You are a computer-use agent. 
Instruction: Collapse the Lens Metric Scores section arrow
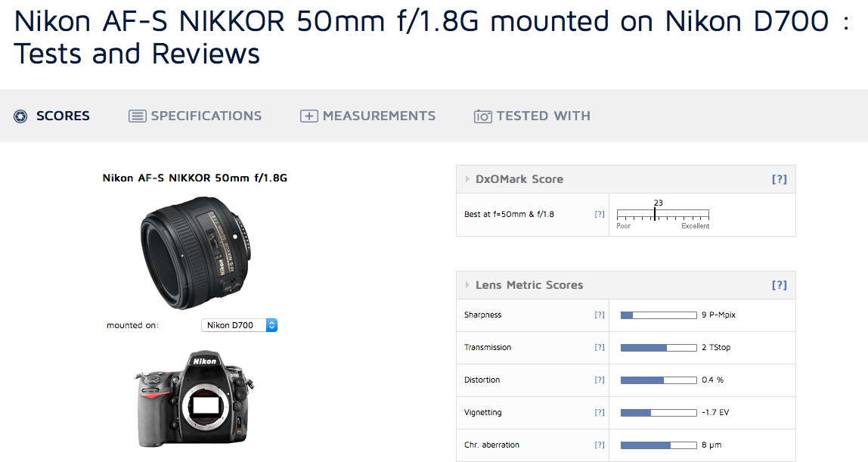pyautogui.click(x=467, y=285)
